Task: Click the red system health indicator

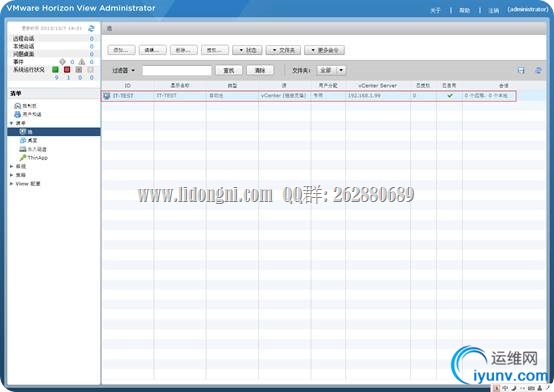Action: 67,69
